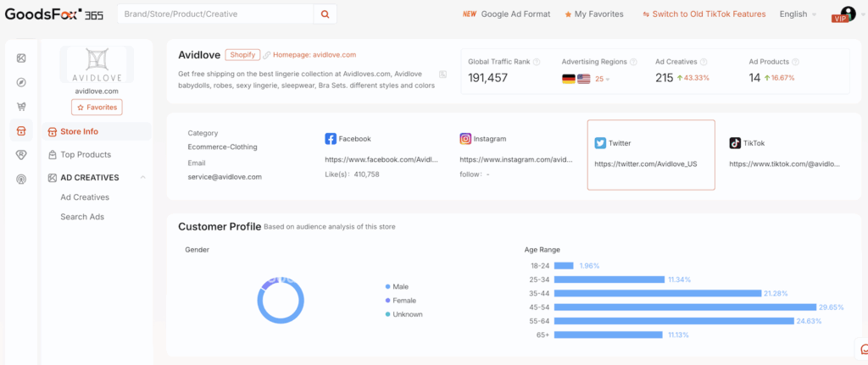Click the United States flag icon
Image resolution: width=868 pixels, height=365 pixels.
point(583,79)
